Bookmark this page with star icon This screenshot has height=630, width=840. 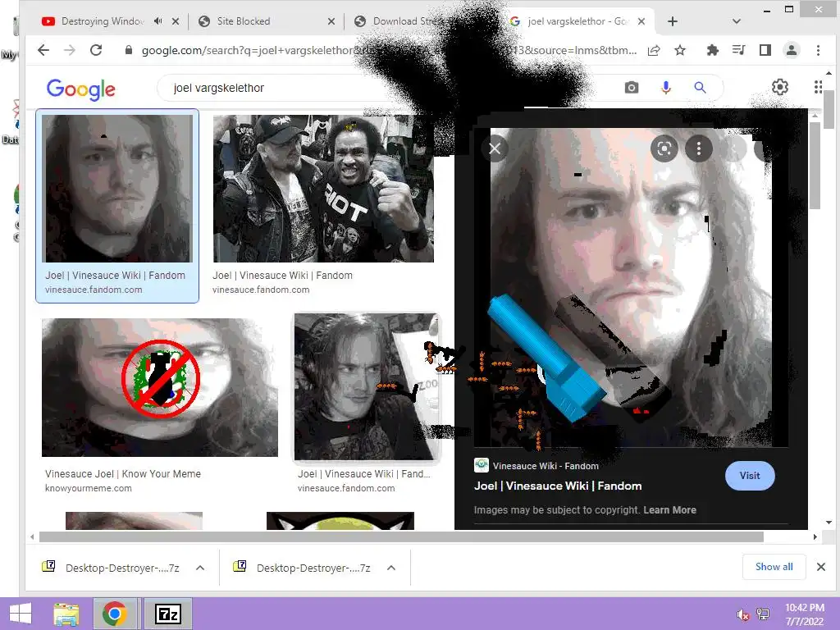click(x=680, y=50)
